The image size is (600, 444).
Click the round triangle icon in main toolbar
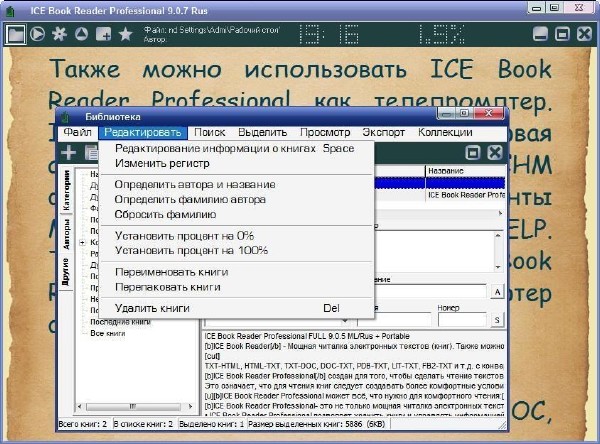[82, 33]
